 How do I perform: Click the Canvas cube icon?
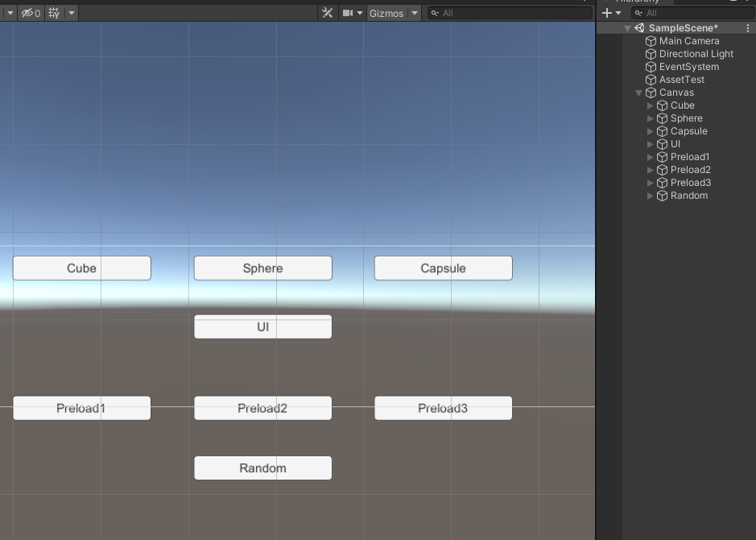651,93
